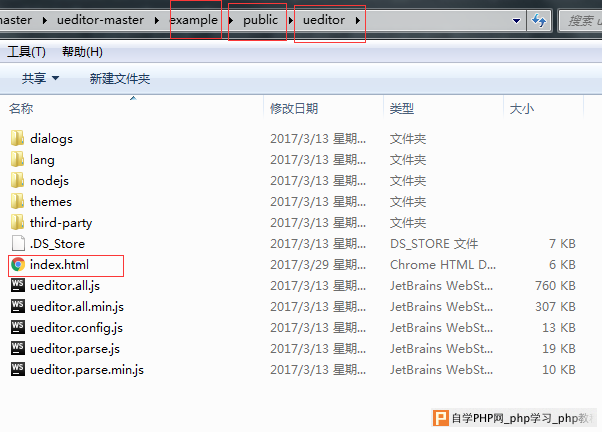Screen dimensions: 602x432
Task: Click the 760 KB size value
Action: click(555, 285)
